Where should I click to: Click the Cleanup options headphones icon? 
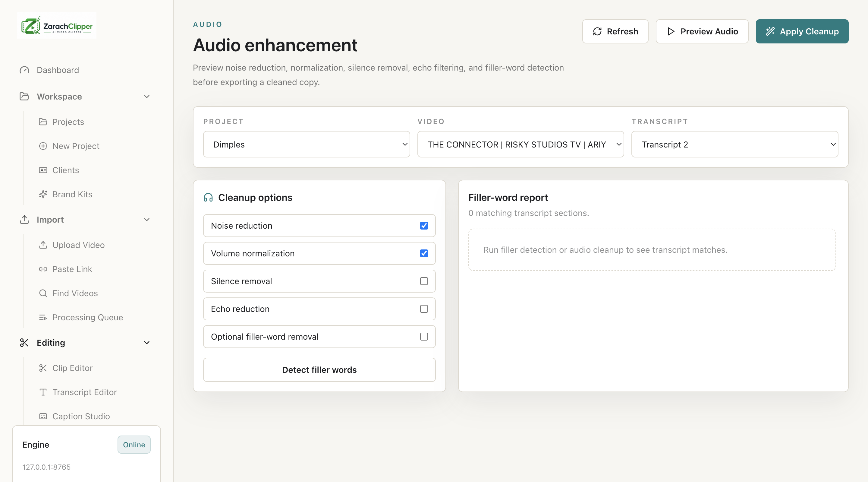(208, 197)
